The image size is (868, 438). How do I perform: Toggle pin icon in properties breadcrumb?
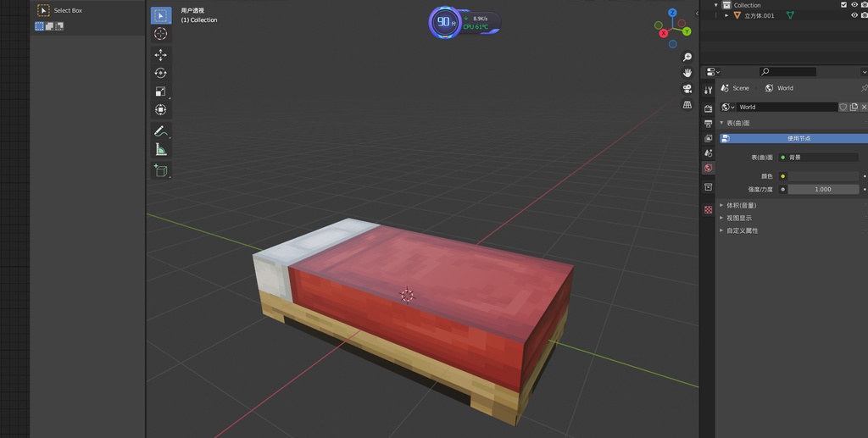[864, 88]
